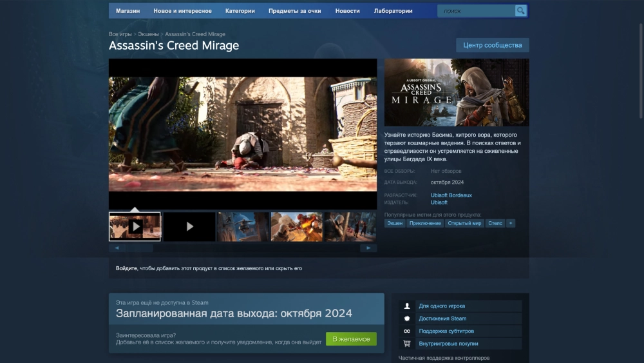The width and height of the screenshot is (644, 363).
Task: Open the Ubisoft Bordeaux developer link
Action: pyautogui.click(x=451, y=195)
